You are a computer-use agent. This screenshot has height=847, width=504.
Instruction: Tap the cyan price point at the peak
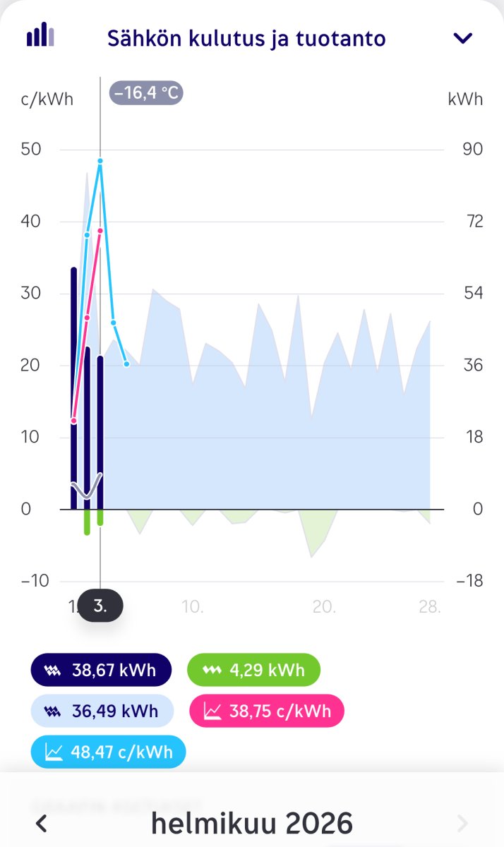[x=100, y=161]
